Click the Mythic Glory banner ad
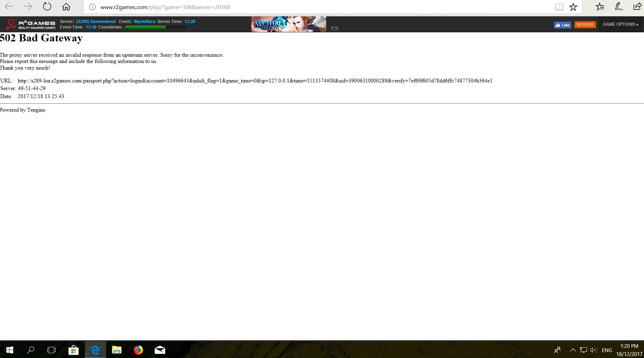Image resolution: width=644 pixels, height=358 pixels. [x=289, y=24]
